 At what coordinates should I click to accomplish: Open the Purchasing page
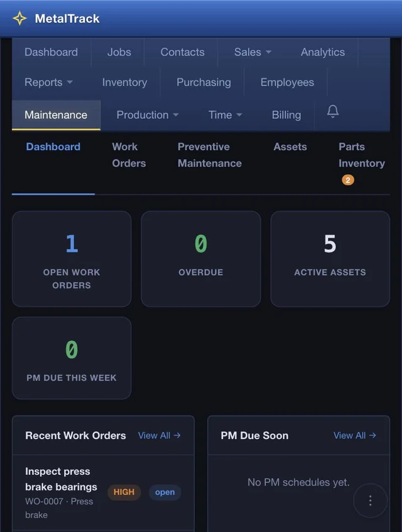coord(204,82)
